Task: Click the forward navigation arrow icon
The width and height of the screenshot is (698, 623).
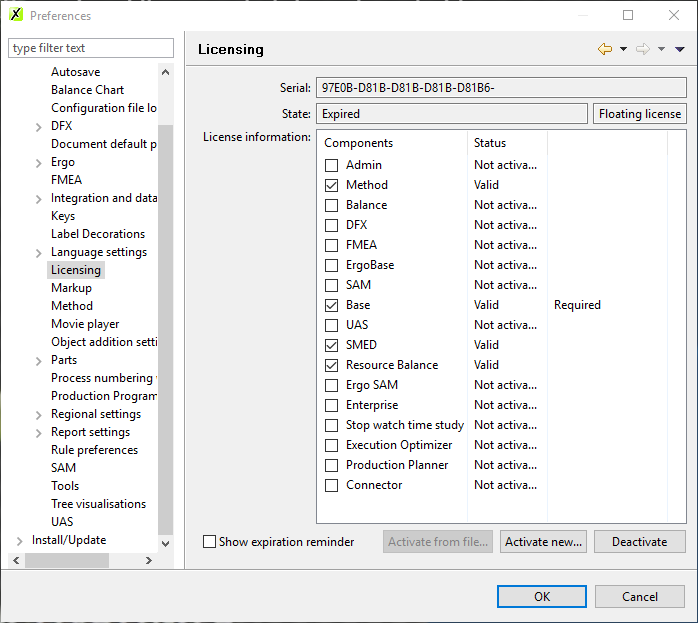Action: click(643, 49)
